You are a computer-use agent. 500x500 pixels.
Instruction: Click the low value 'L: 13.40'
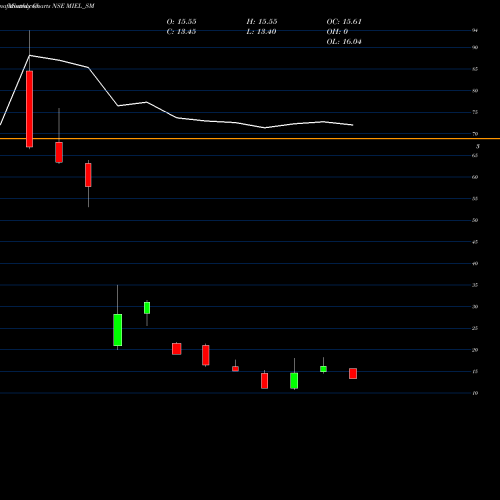point(261,32)
